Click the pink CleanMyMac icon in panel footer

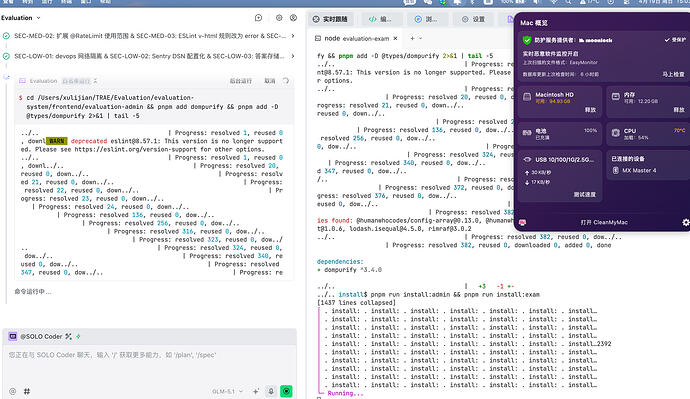522,223
